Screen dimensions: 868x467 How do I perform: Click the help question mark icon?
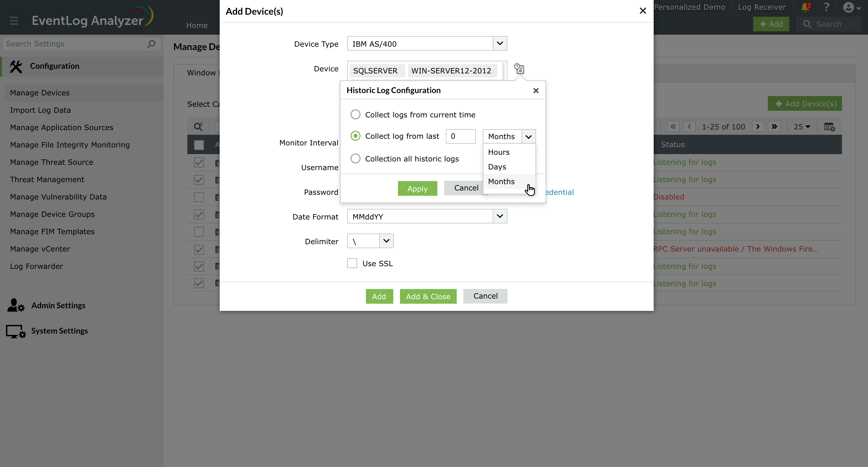coord(827,7)
